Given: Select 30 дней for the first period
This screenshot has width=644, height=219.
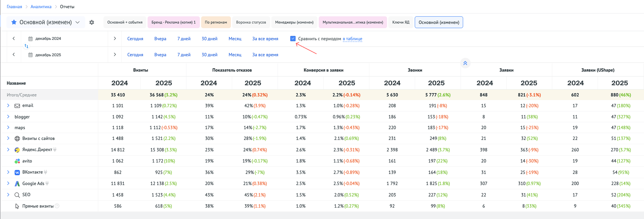Looking at the screenshot, I should pyautogui.click(x=209, y=39).
